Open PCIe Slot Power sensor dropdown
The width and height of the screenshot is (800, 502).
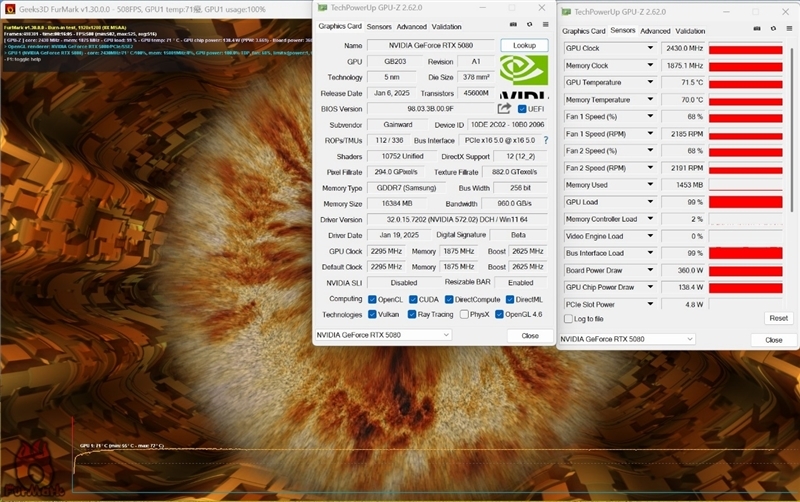650,304
